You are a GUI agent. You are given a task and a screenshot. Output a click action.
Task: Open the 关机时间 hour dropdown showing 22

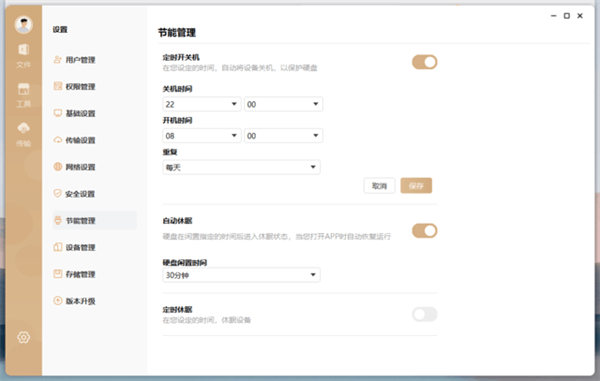click(202, 104)
